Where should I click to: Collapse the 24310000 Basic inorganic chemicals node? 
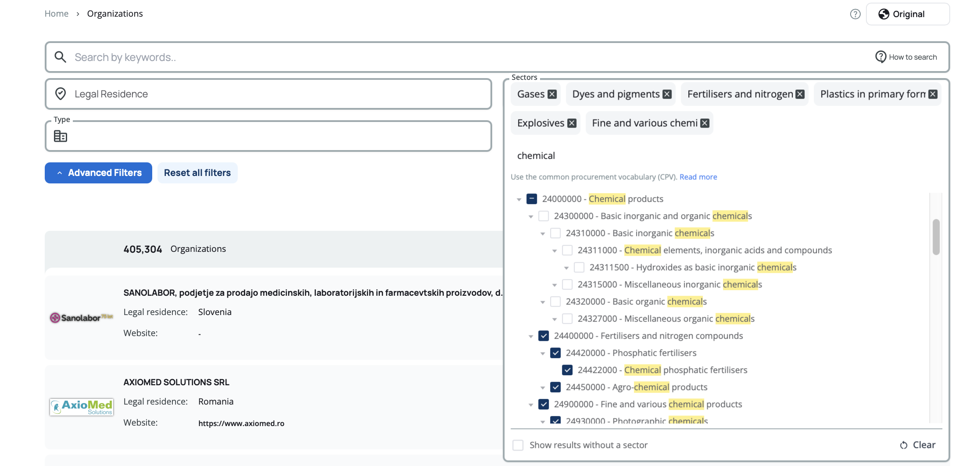click(543, 233)
